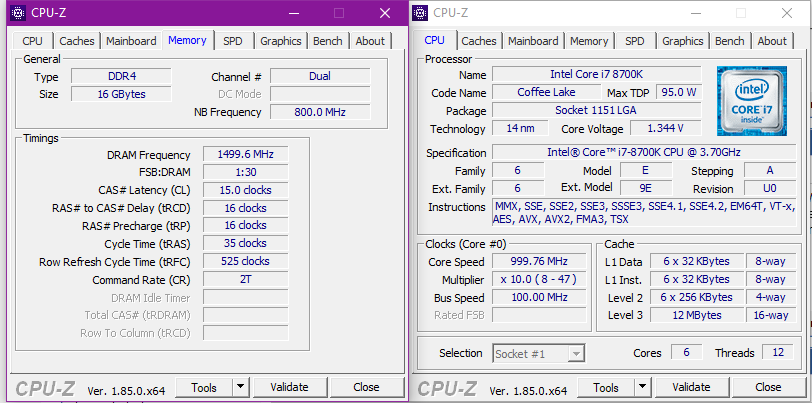Click Max TDP 95.0 W value
The image size is (812, 403).
(x=679, y=92)
